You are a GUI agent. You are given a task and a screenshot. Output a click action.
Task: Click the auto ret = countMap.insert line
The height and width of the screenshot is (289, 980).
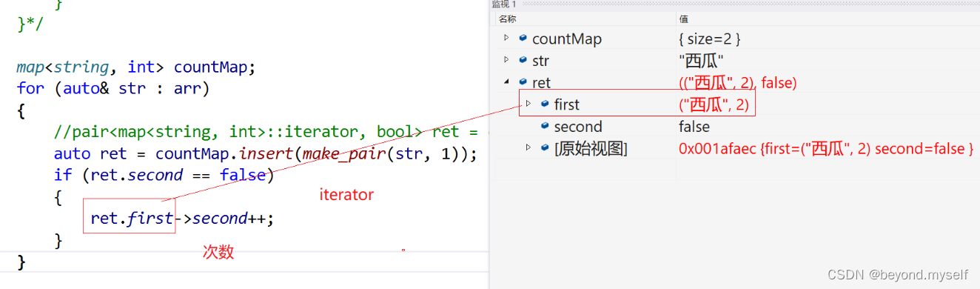click(x=266, y=154)
